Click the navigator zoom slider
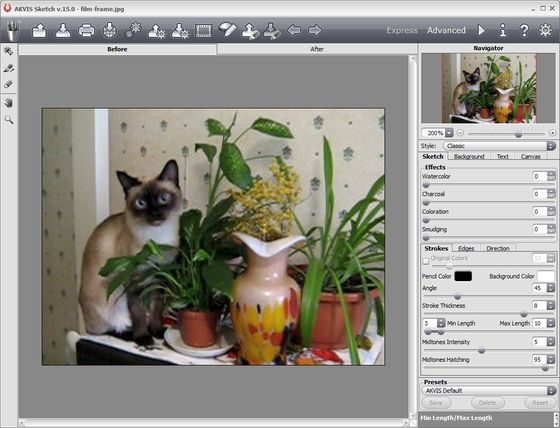 click(x=507, y=134)
